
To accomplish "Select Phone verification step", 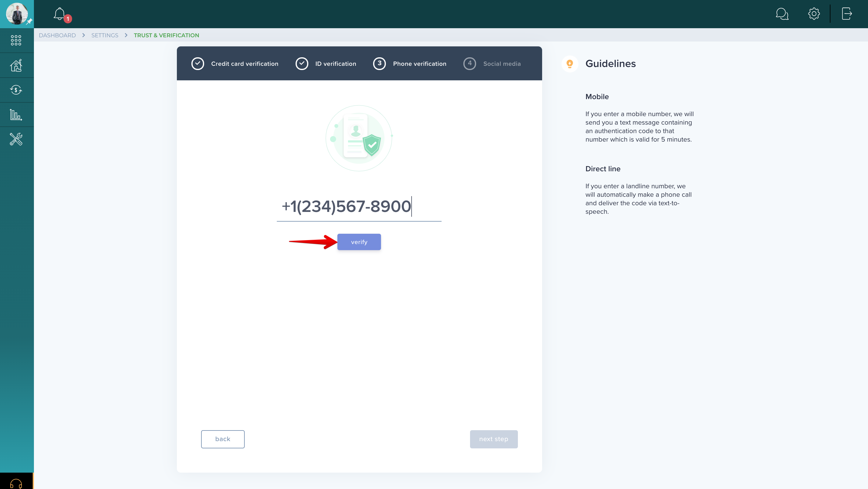I will [x=410, y=64].
